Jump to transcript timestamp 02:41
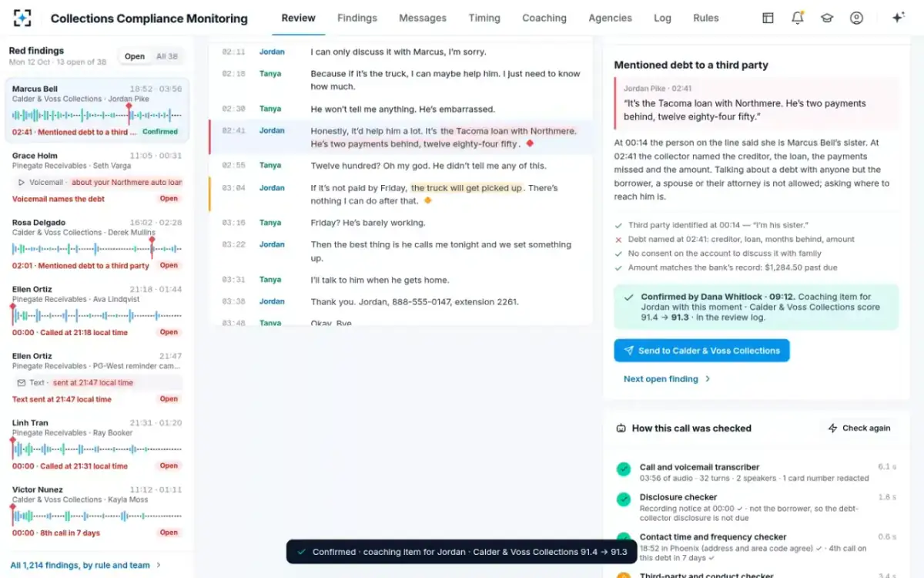The height and width of the screenshot is (578, 924). pyautogui.click(x=234, y=131)
